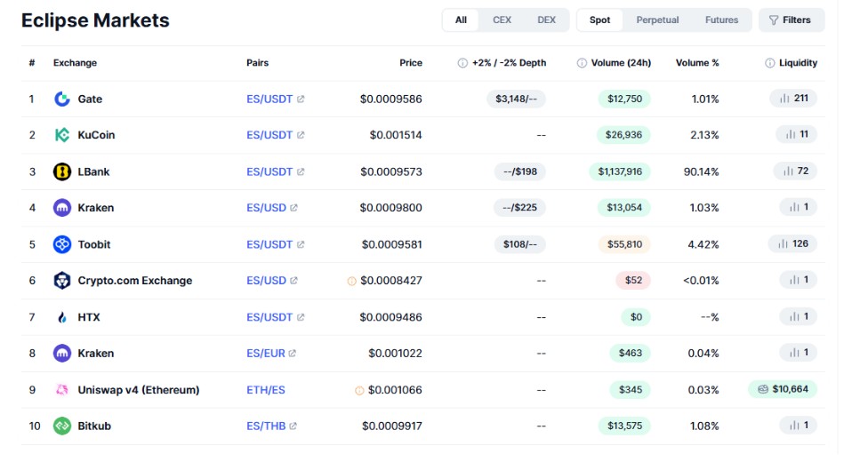Open the Filters button
The image size is (868, 462).
point(792,20)
